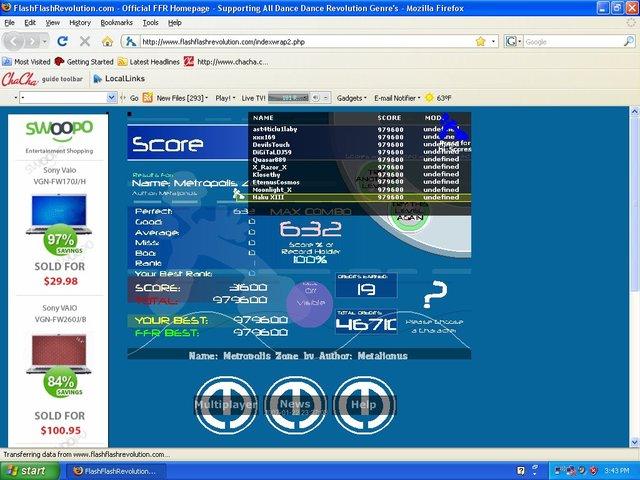Mute the Live TV speaker icon
The image size is (640, 480).
pos(316,98)
